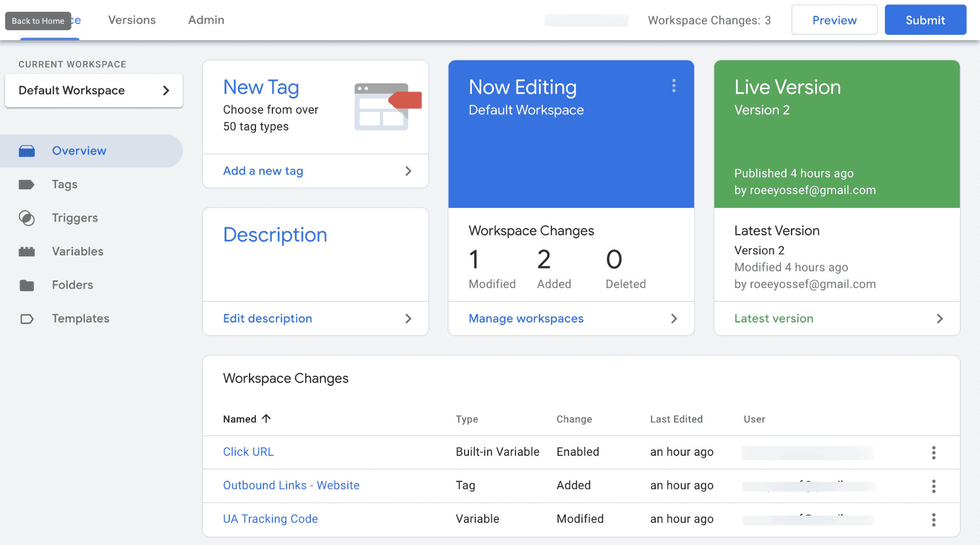The height and width of the screenshot is (545, 980).
Task: Click Built-in Variable type cell
Action: (497, 452)
